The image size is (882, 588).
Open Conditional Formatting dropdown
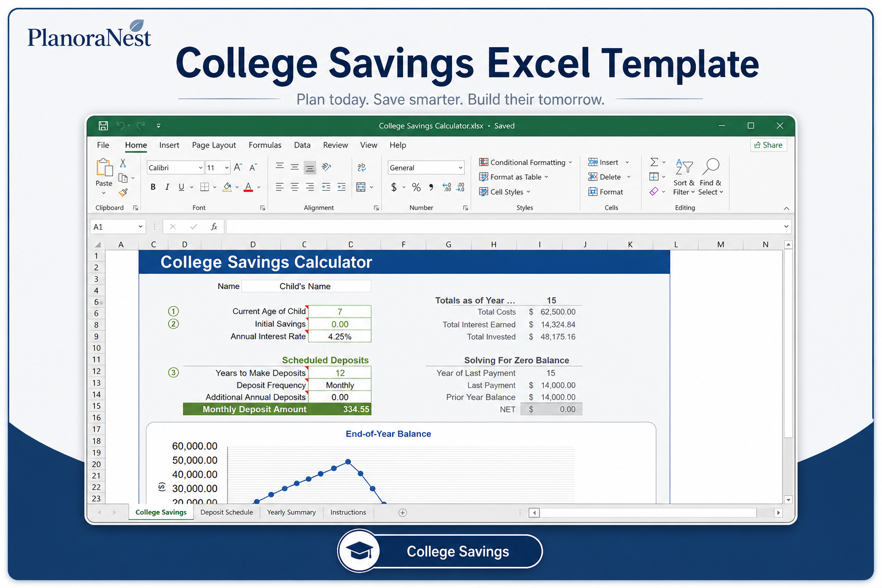coord(526,163)
